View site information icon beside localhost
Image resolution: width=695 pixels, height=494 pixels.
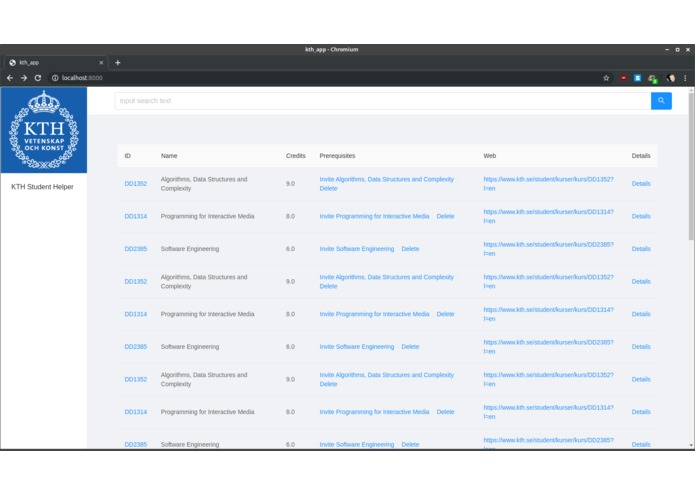tap(55, 78)
